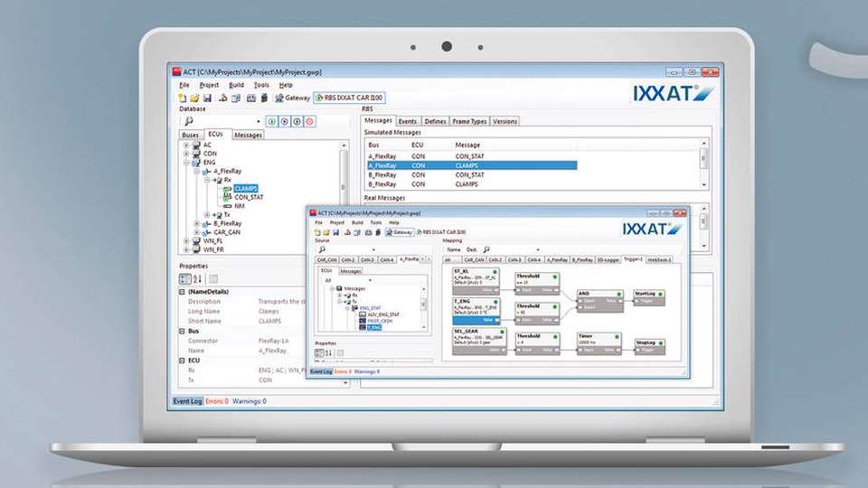Screen dimensions: 868x488
Task: Select CAN-2 tab in front window Source panel
Action: (347, 259)
